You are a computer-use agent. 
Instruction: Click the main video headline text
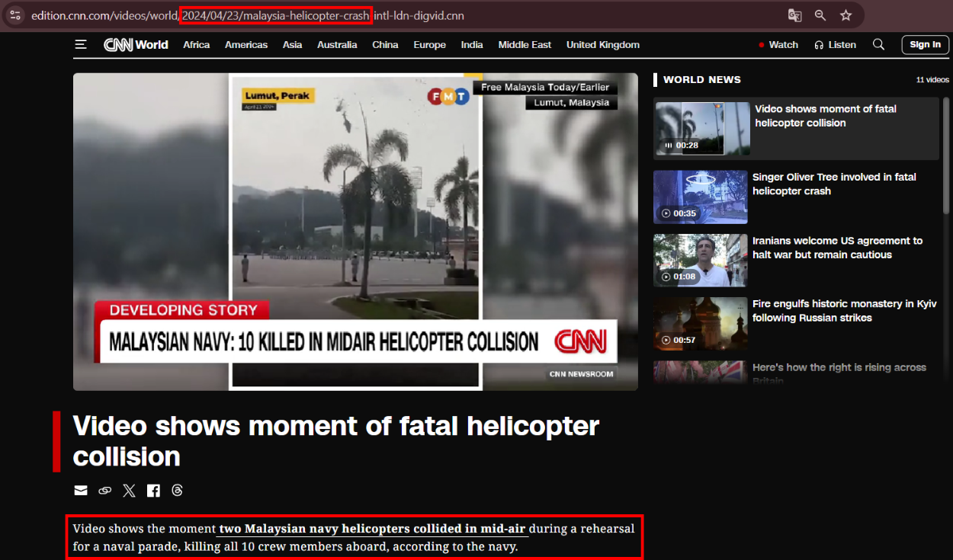pyautogui.click(x=336, y=440)
